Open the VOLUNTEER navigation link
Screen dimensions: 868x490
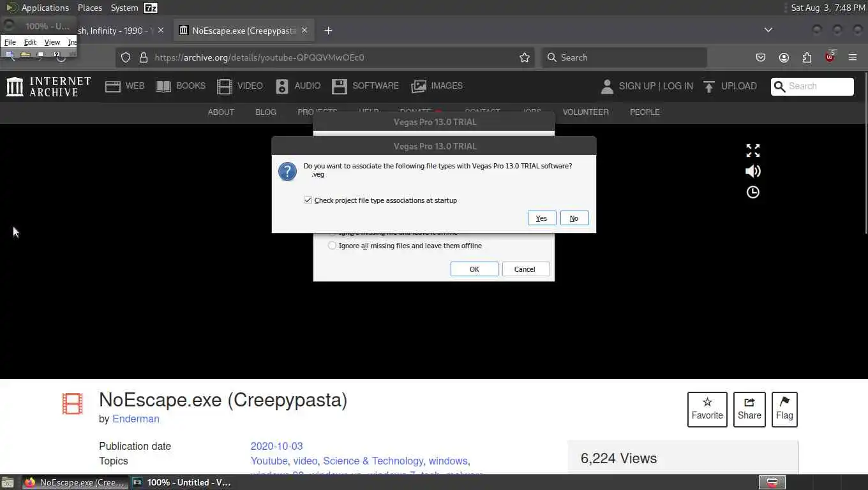click(x=586, y=112)
